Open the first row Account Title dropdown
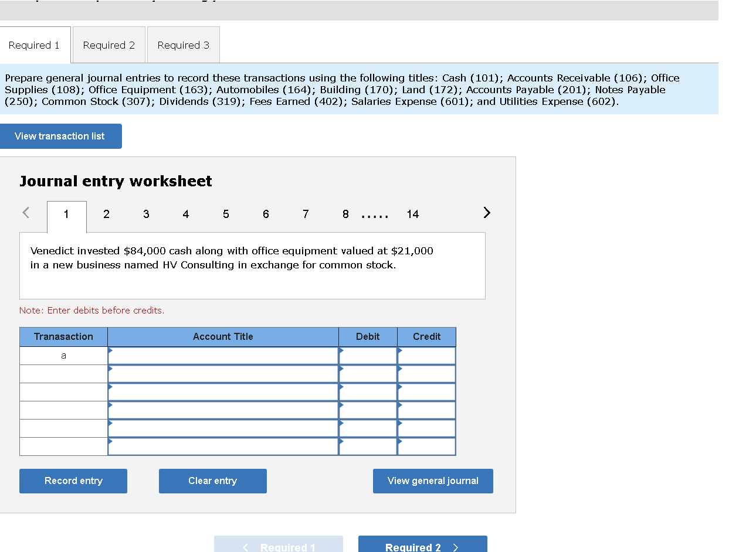Image resolution: width=756 pixels, height=552 pixels. 223,355
